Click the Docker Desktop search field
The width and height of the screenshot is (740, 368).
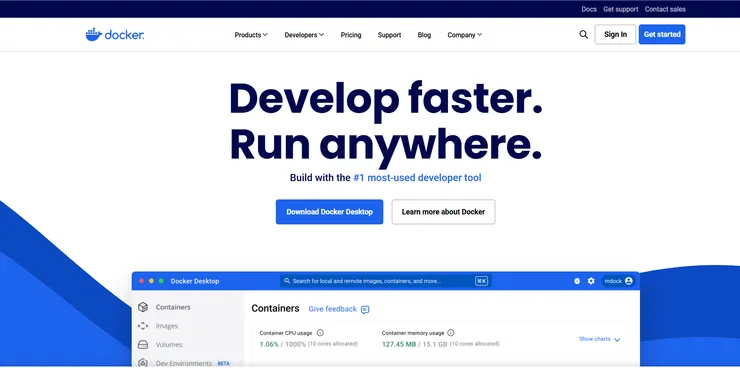pyautogui.click(x=386, y=281)
